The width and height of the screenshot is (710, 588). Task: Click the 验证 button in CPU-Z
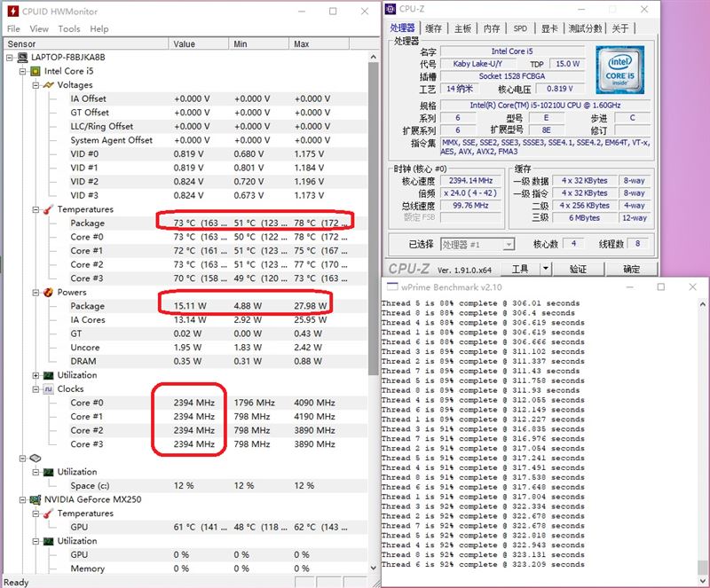tap(578, 269)
